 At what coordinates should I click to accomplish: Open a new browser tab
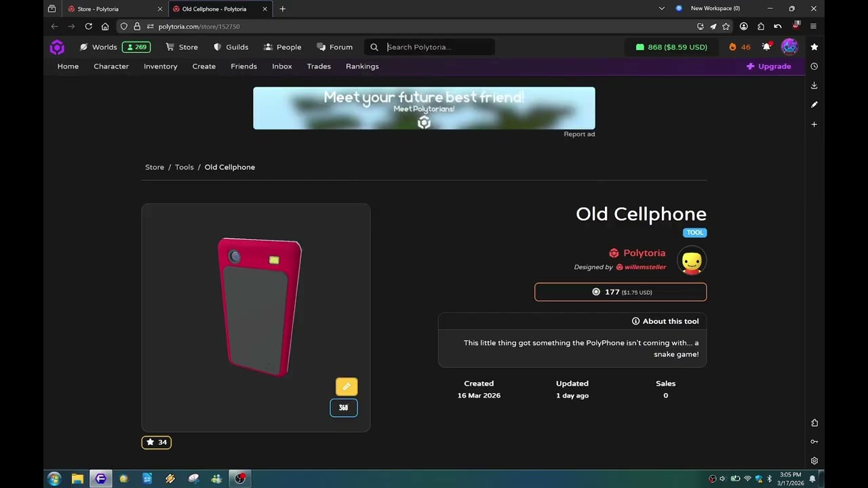[282, 9]
